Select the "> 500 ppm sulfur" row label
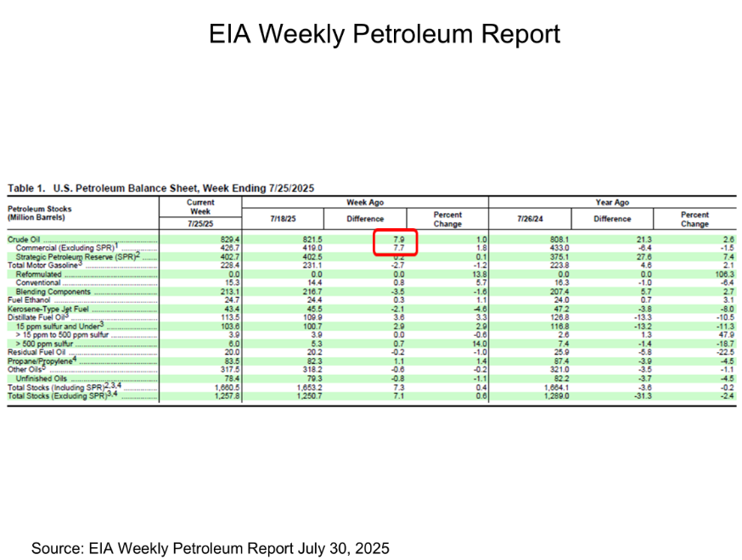This screenshot has width=742, height=560. (x=44, y=344)
